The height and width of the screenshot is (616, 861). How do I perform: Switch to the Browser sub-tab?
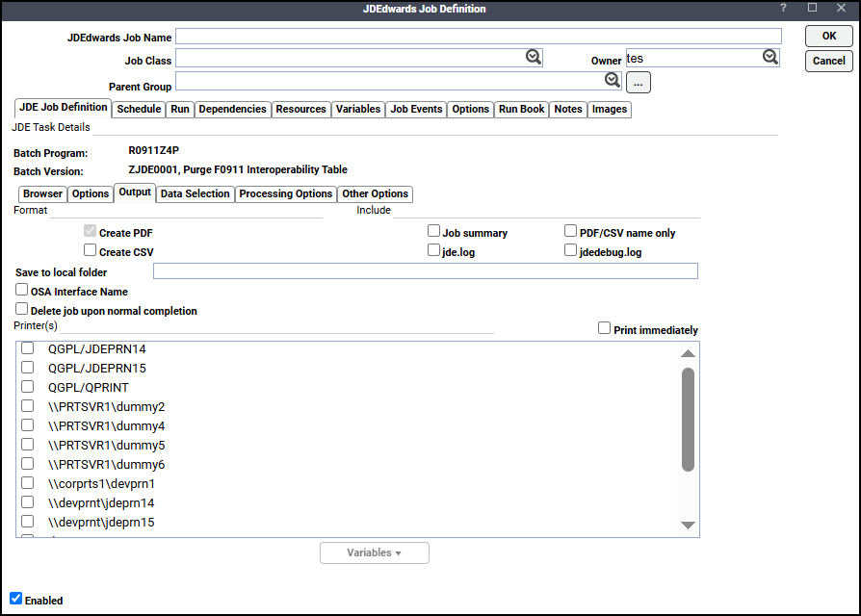click(42, 194)
